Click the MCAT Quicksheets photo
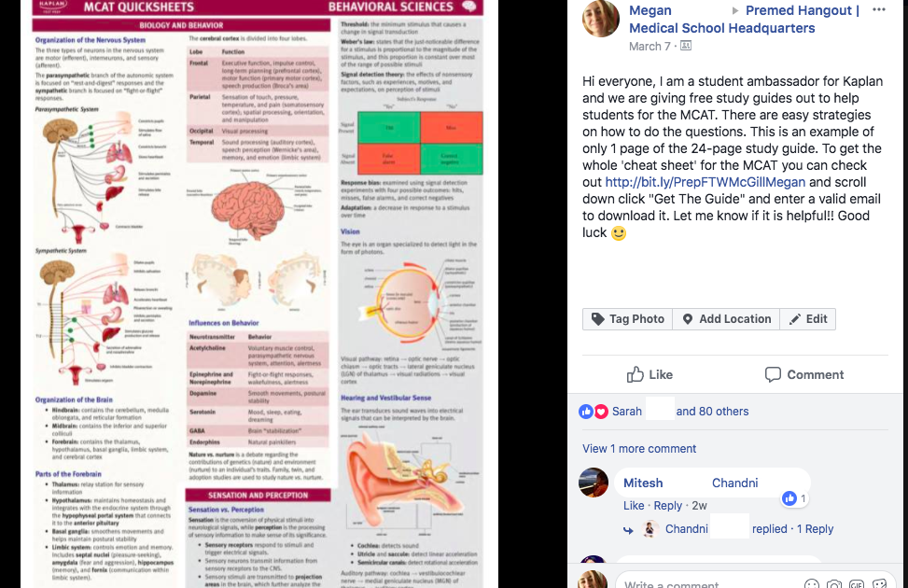The image size is (908, 588). (x=258, y=294)
